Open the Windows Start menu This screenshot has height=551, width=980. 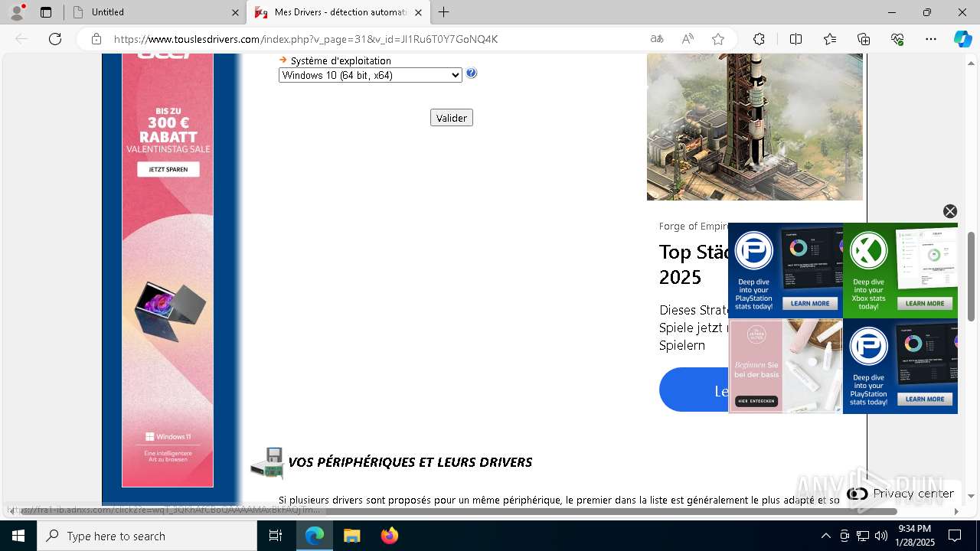click(18, 536)
